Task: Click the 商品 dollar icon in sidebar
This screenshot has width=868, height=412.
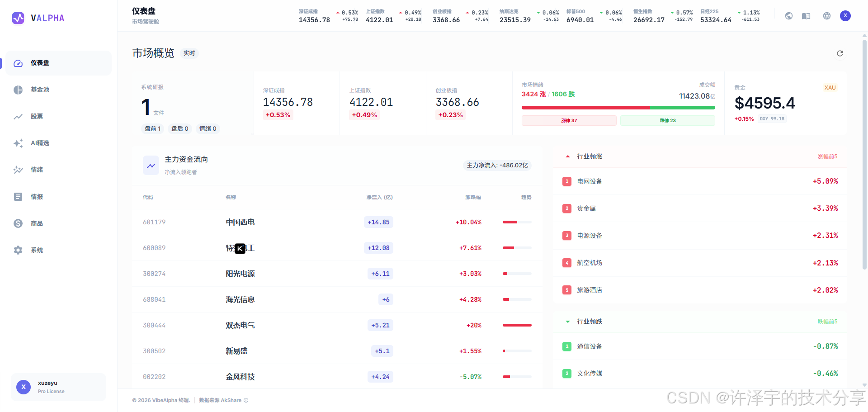Action: click(x=18, y=223)
